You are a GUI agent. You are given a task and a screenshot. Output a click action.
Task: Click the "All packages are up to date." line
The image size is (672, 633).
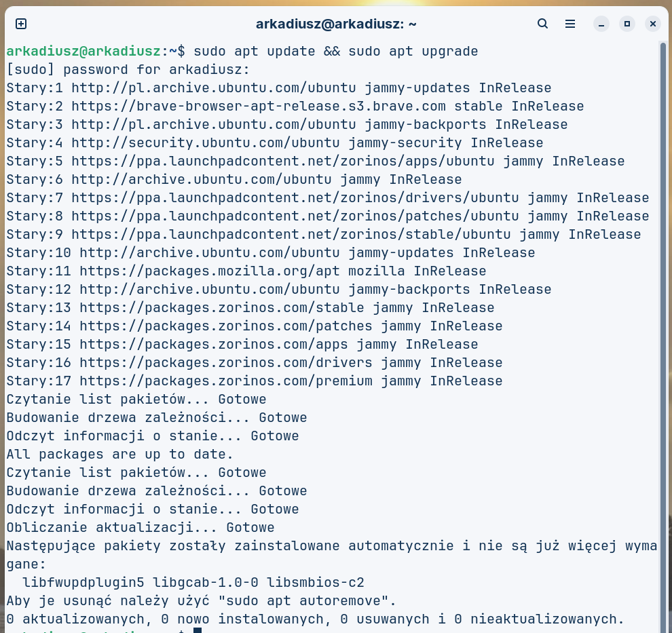click(120, 454)
